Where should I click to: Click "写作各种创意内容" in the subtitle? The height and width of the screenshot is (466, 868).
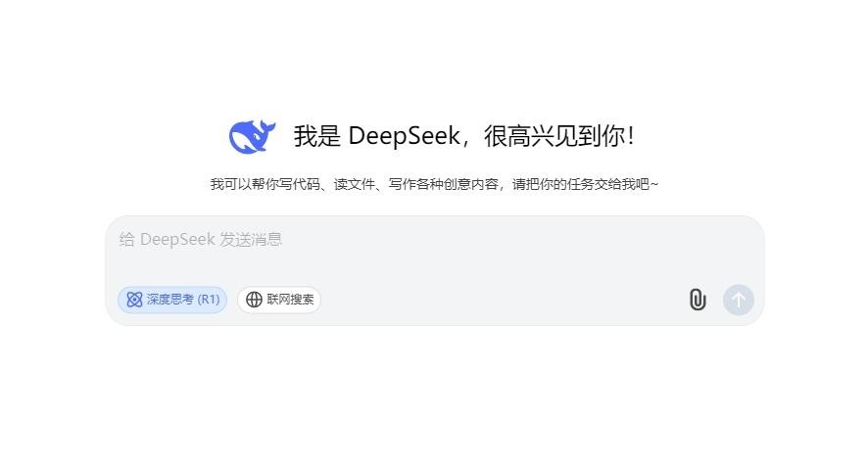(x=444, y=184)
